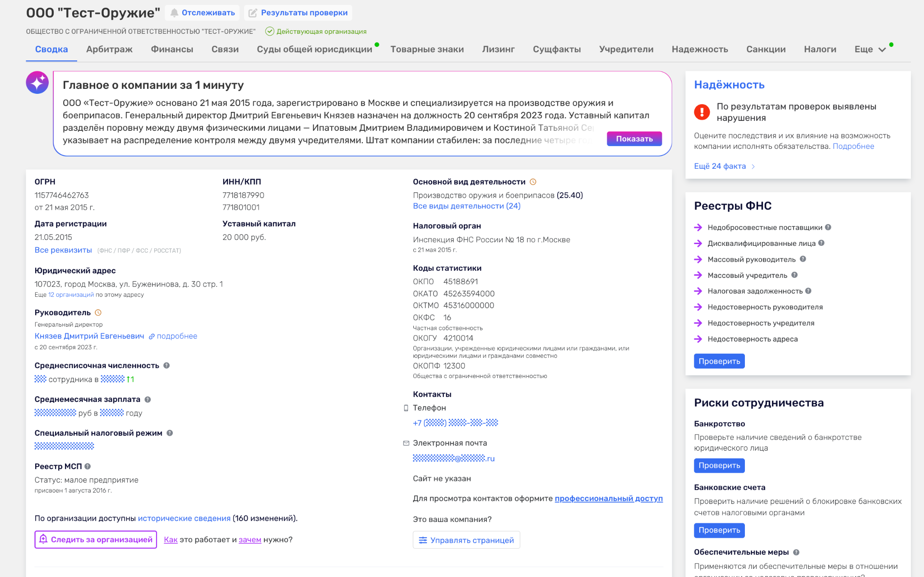Click the Отслеживать button
Image resolution: width=924 pixels, height=577 pixels.
(203, 13)
